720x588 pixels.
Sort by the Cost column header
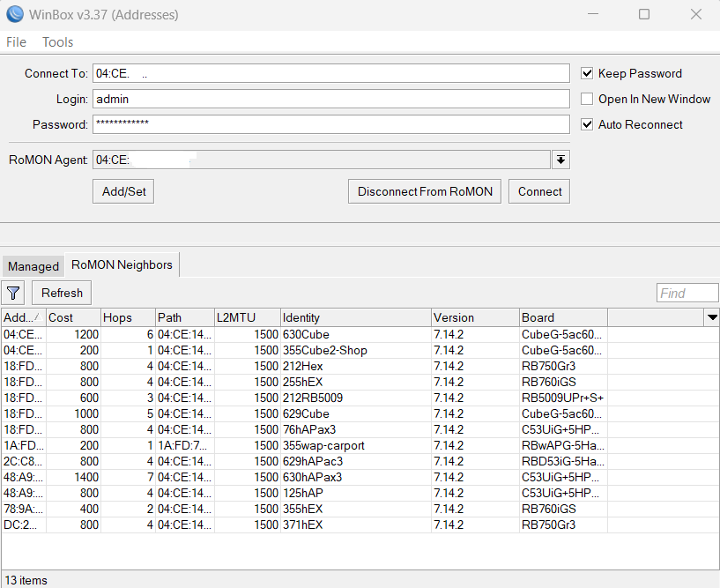[x=73, y=317]
